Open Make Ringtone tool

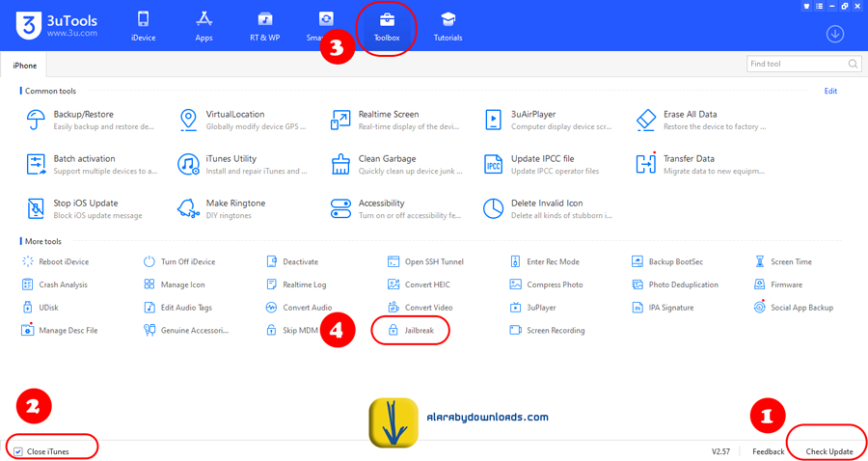coord(222,208)
